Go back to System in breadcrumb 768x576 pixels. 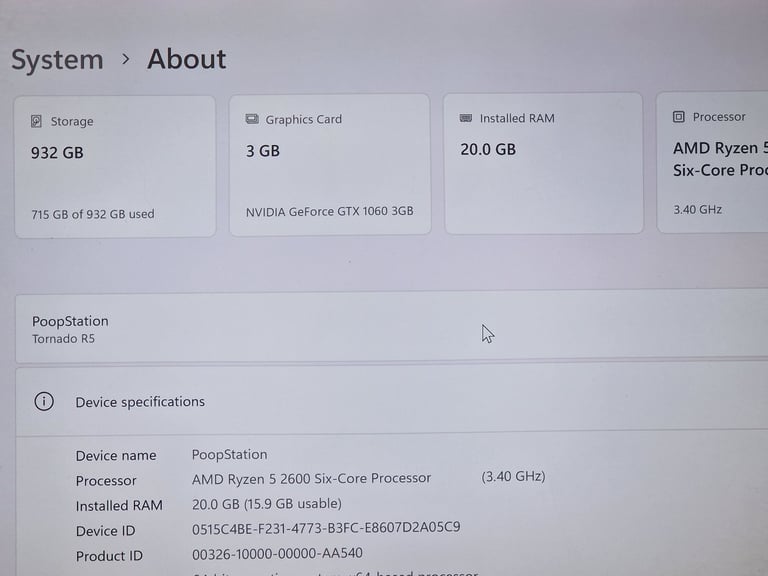click(57, 60)
